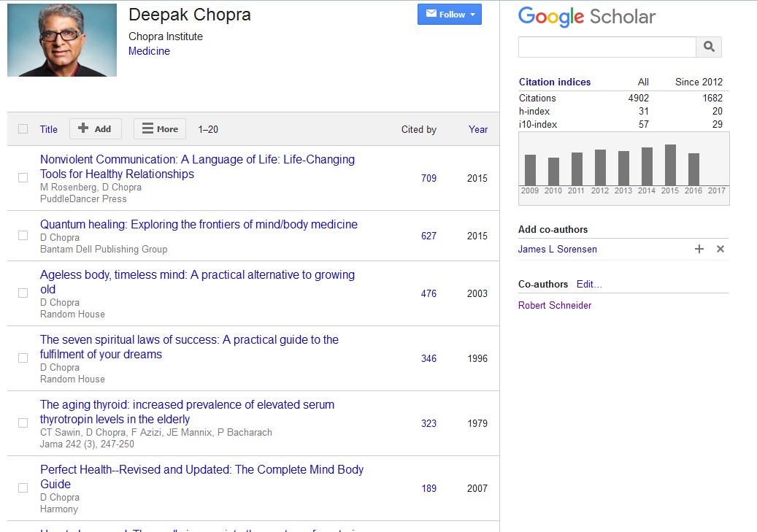Open Quantum healing article title
The width and height of the screenshot is (757, 532).
coord(199,225)
